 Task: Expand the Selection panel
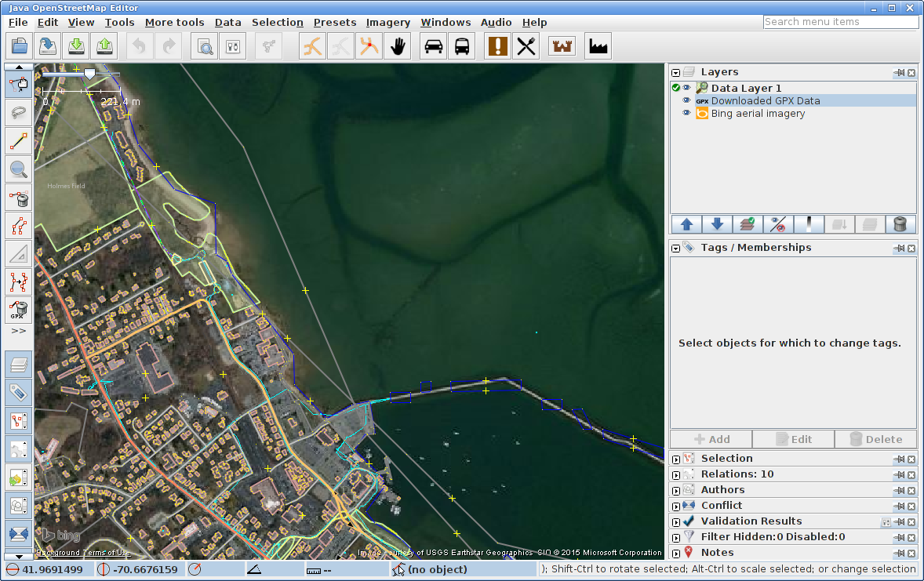[676, 459]
